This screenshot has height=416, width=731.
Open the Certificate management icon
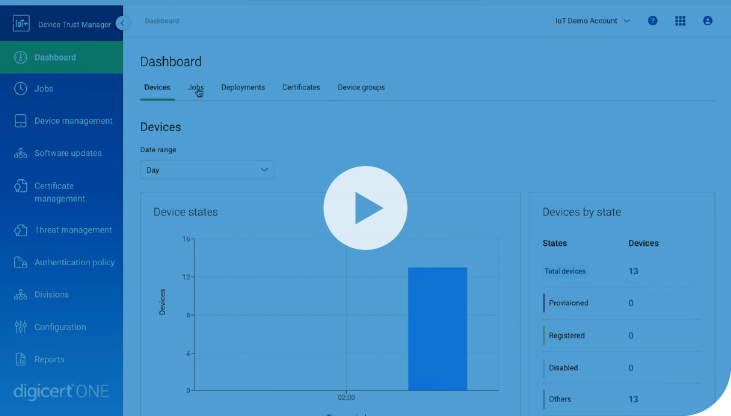pyautogui.click(x=21, y=186)
